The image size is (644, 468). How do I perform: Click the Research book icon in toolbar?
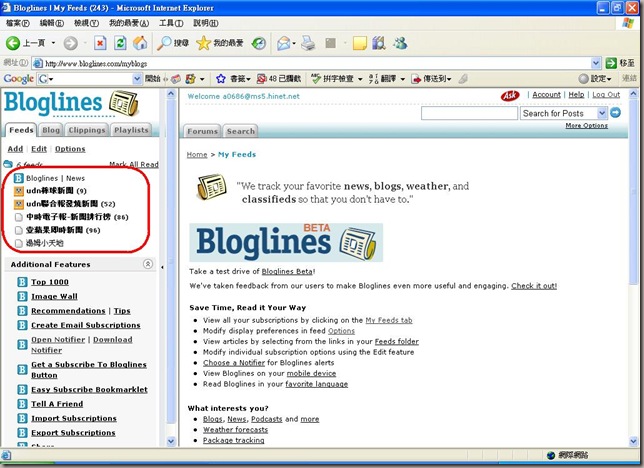pyautogui.click(x=379, y=43)
